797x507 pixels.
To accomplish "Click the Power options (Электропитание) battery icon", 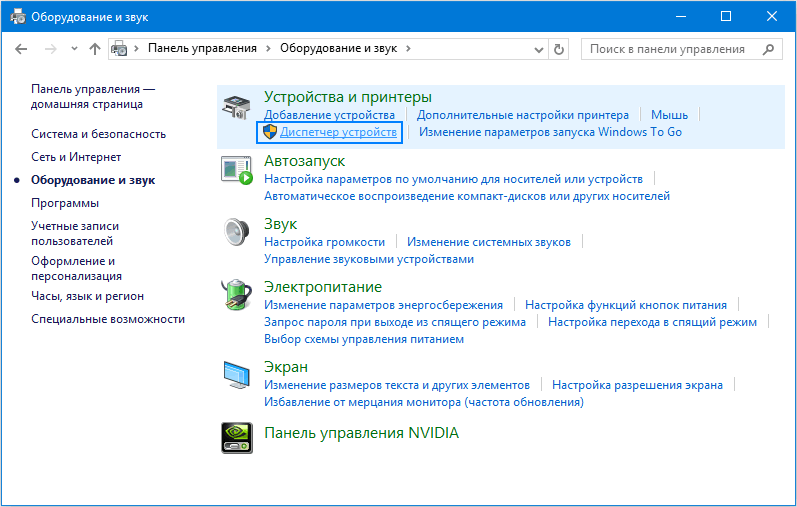I will point(237,295).
